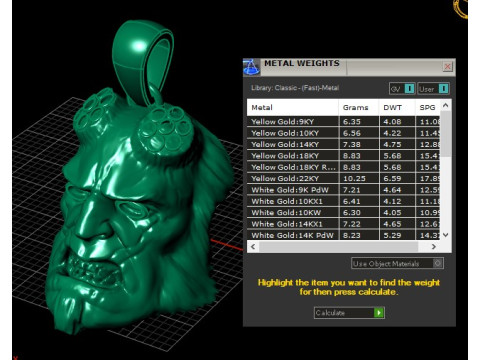The width and height of the screenshot is (480, 360).
Task: Click the 7.22 grams cell
Action: coord(359,224)
